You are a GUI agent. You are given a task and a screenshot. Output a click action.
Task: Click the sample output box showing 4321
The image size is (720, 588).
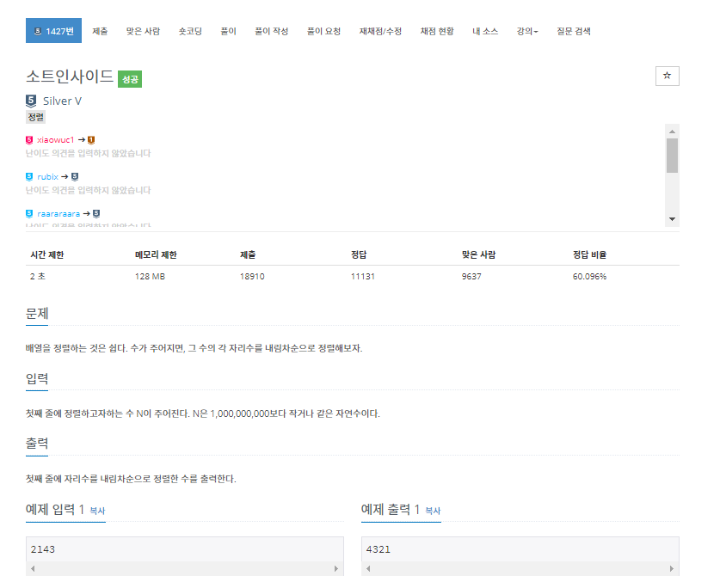[x=520, y=549]
